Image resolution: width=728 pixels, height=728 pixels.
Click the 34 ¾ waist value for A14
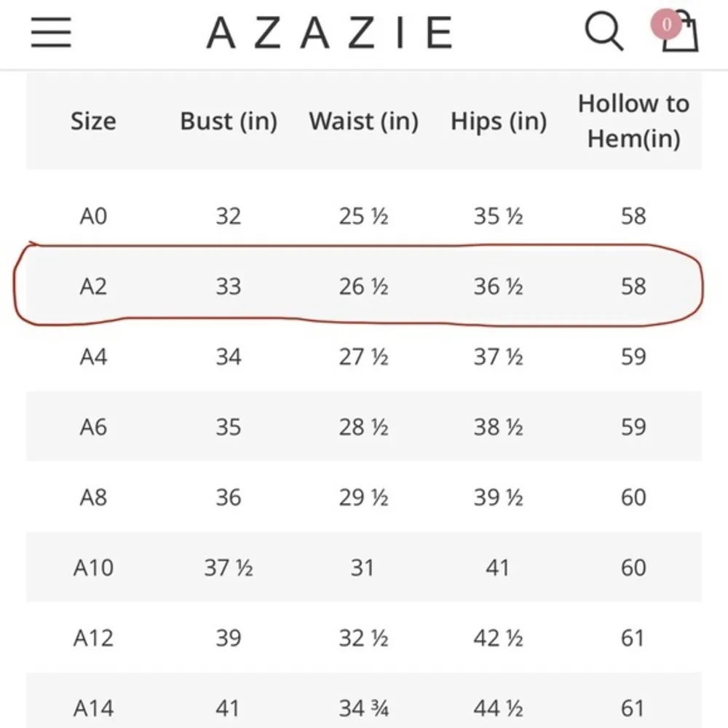click(x=363, y=708)
